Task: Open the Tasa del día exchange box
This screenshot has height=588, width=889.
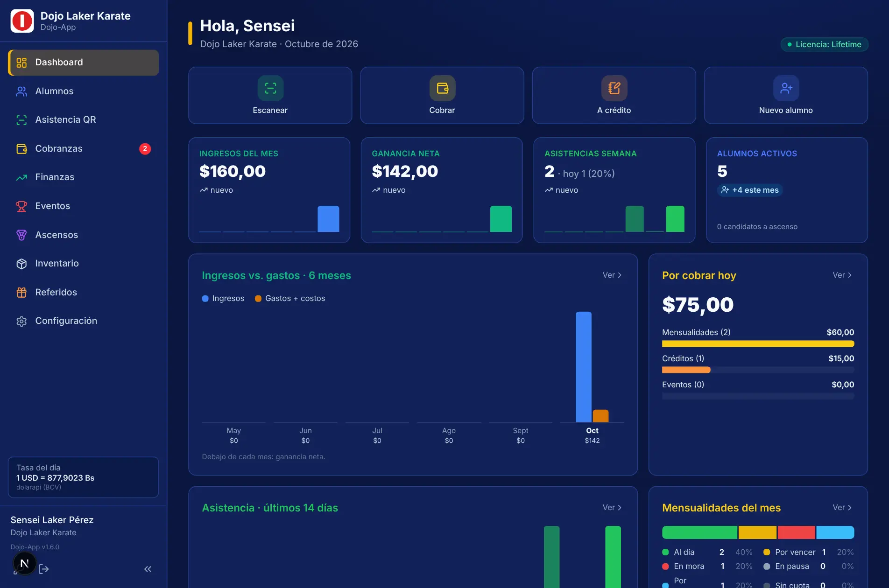Action: (x=83, y=477)
